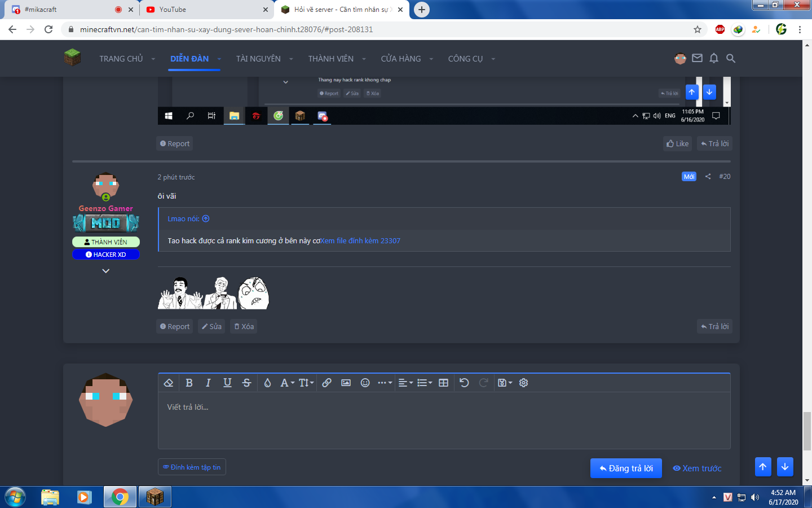812x508 pixels.
Task: Open the inbox envelope icon
Action: [698, 58]
